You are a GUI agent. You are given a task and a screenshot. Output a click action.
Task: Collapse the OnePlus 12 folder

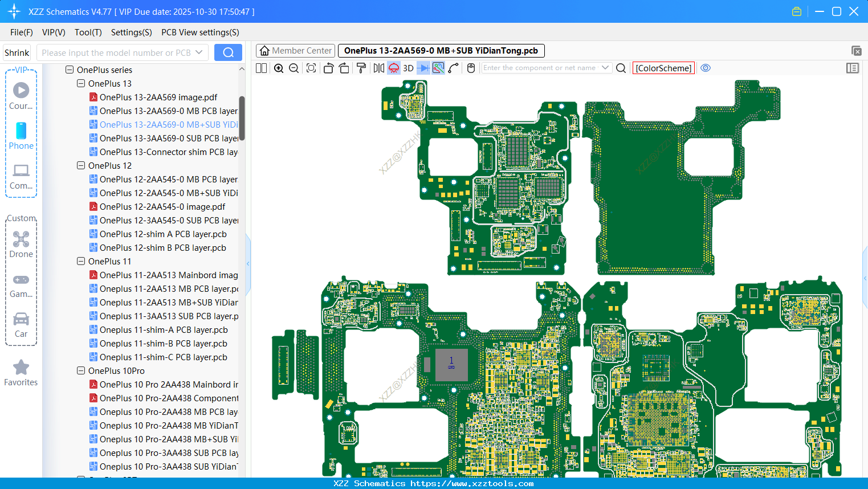81,165
